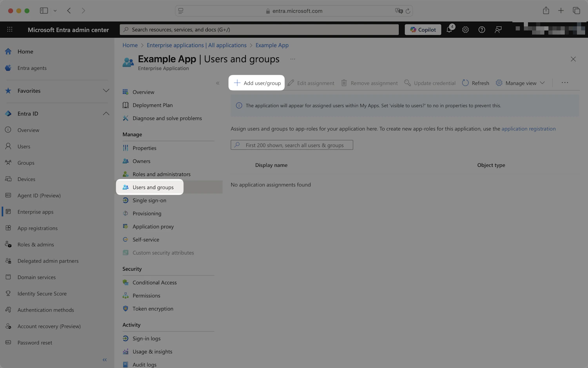The height and width of the screenshot is (368, 588).
Task: Go to Home breadcrumb link
Action: pos(130,45)
